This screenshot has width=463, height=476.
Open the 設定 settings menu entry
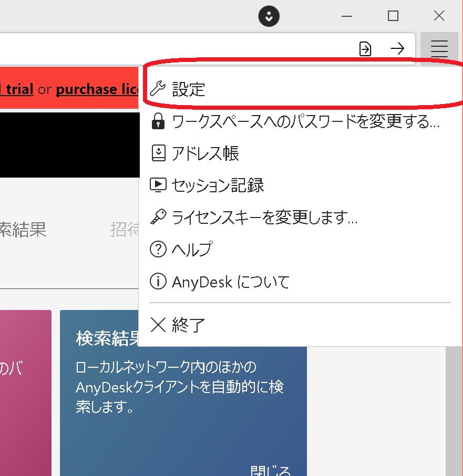(x=301, y=89)
